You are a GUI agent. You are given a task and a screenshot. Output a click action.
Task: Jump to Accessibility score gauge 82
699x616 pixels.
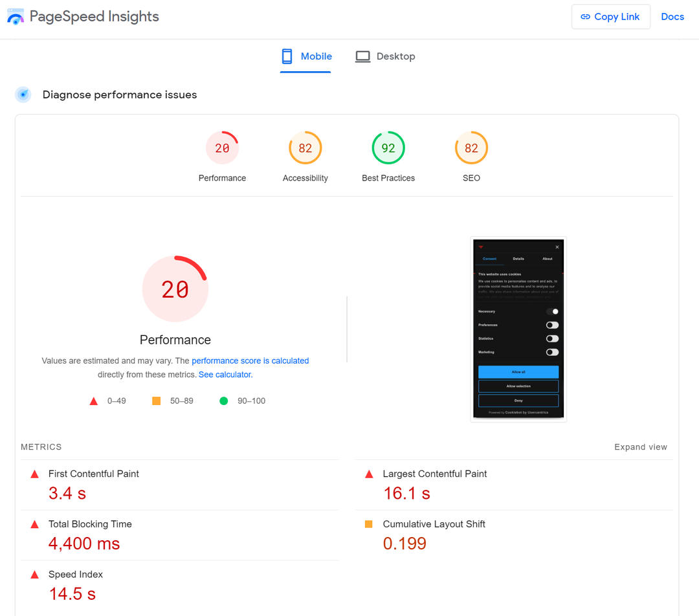click(305, 148)
